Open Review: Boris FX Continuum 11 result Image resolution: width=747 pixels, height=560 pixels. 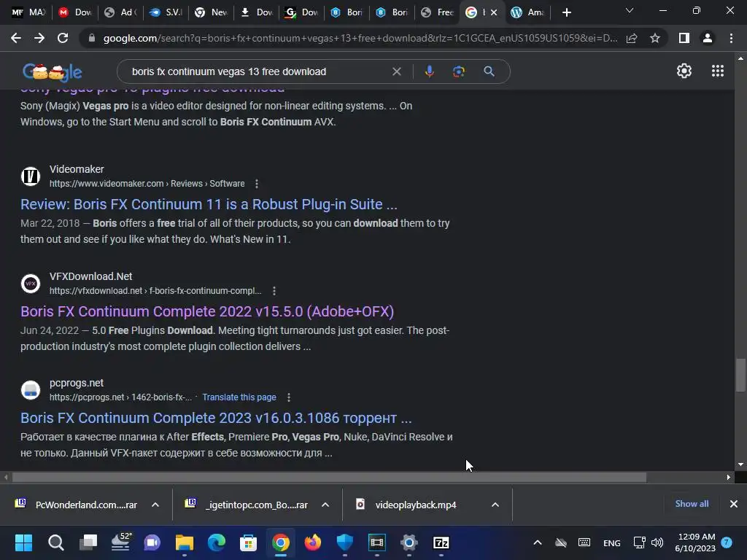(x=209, y=204)
